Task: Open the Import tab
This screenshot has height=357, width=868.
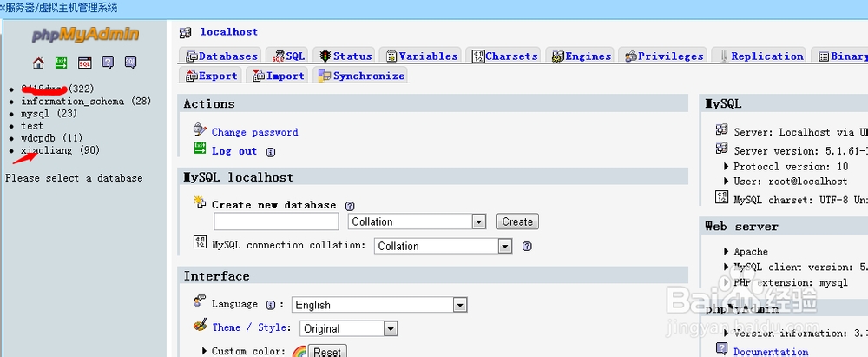Action: [x=278, y=76]
